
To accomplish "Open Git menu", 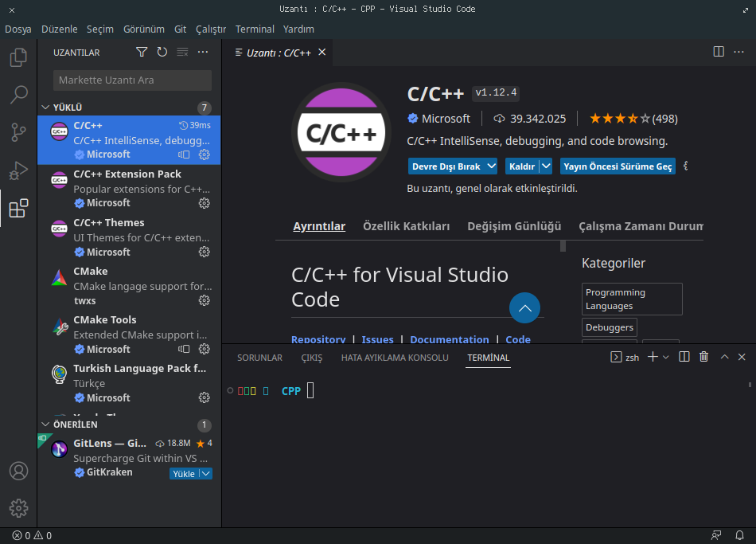I will tap(181, 29).
